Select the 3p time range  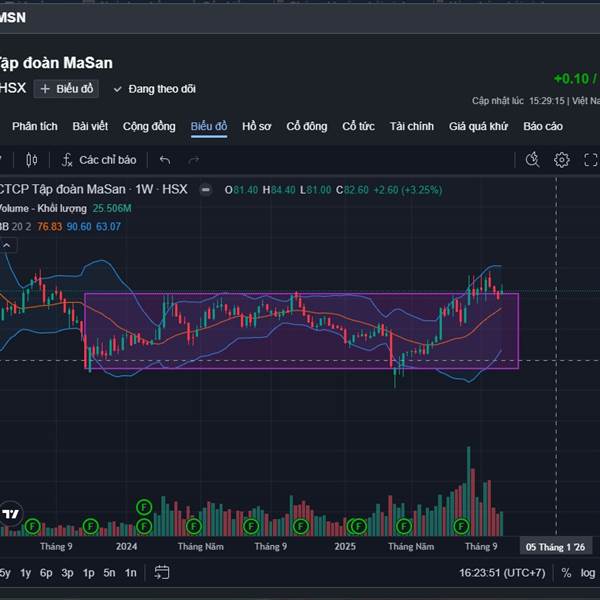click(x=67, y=573)
